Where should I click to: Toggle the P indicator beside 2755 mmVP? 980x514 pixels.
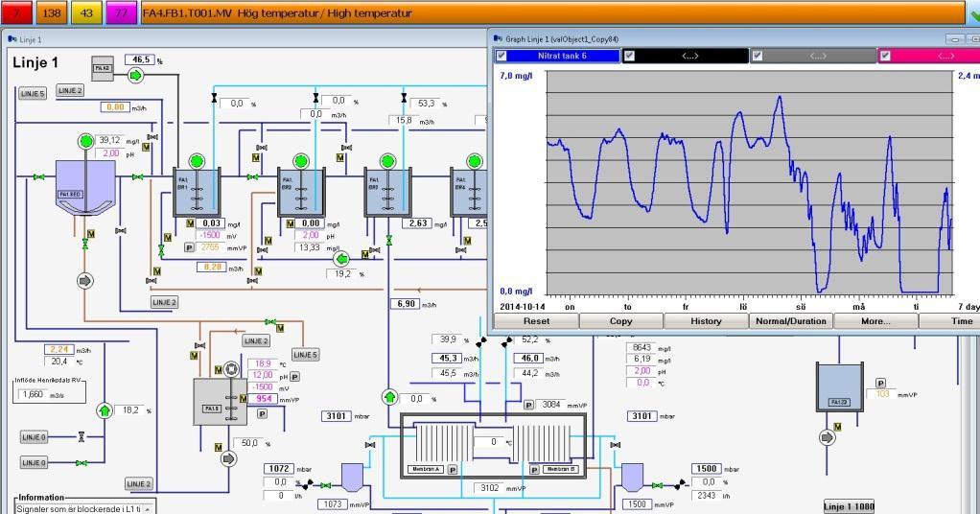click(189, 247)
